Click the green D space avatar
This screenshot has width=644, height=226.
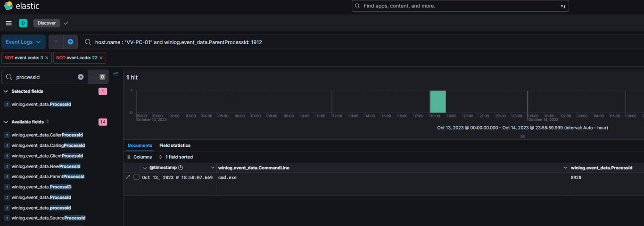click(23, 23)
